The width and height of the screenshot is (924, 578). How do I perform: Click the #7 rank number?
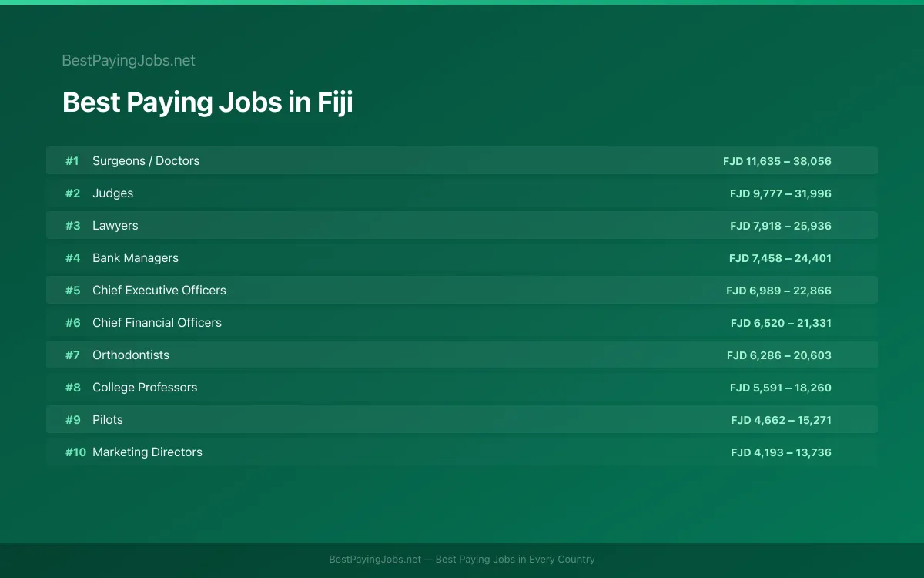(x=72, y=355)
